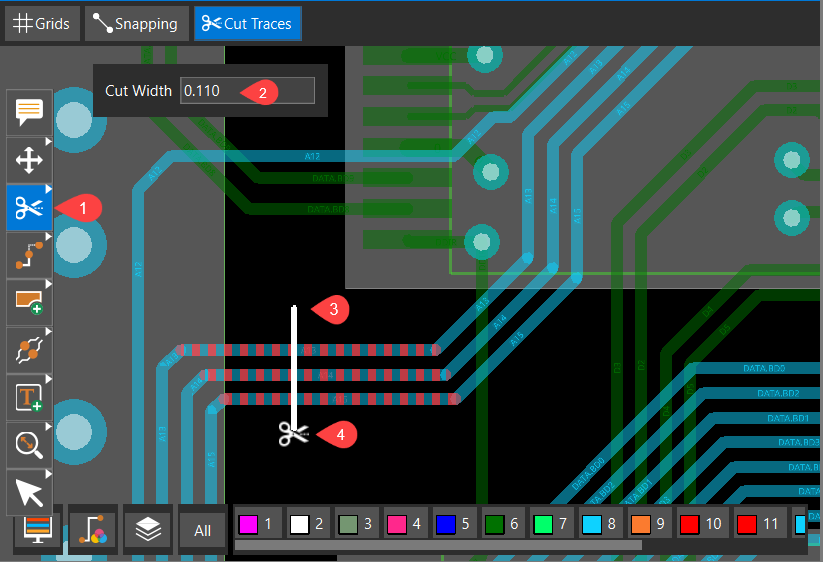
Task: Edit the Cut Width value field
Action: click(247, 91)
